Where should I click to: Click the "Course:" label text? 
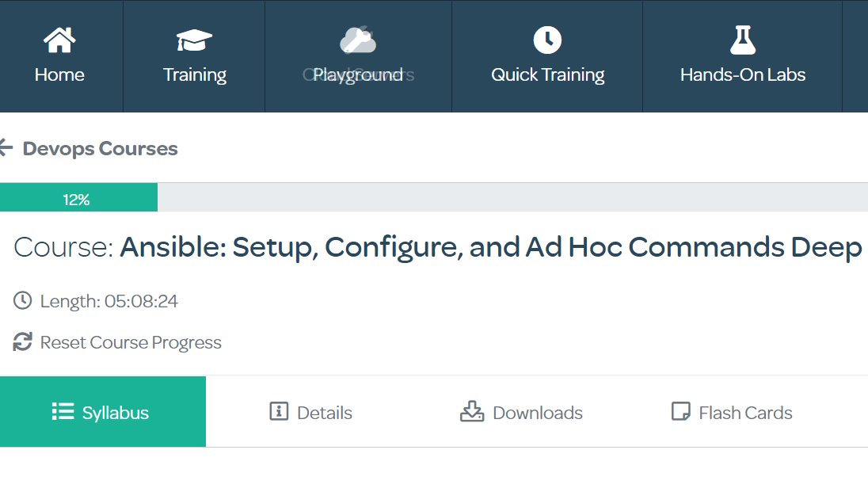coord(63,247)
